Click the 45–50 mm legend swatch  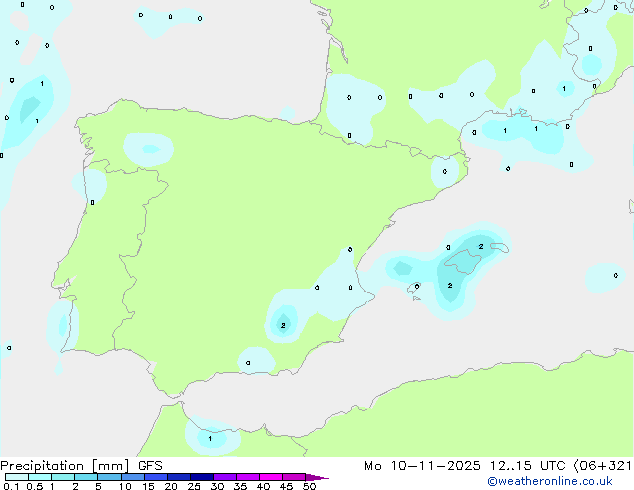pyautogui.click(x=294, y=477)
